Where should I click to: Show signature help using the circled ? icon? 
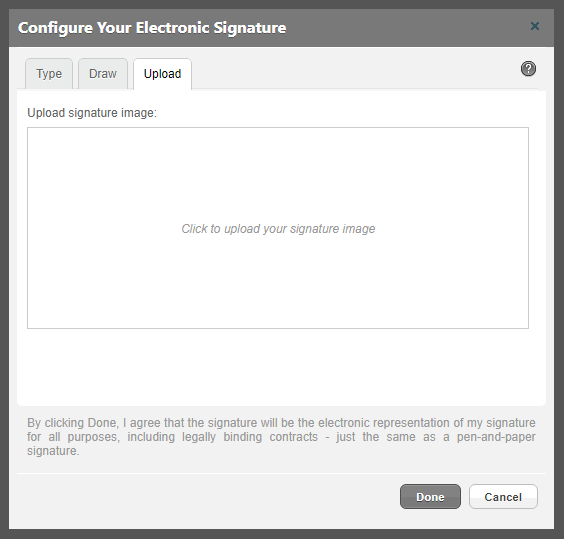(528, 68)
